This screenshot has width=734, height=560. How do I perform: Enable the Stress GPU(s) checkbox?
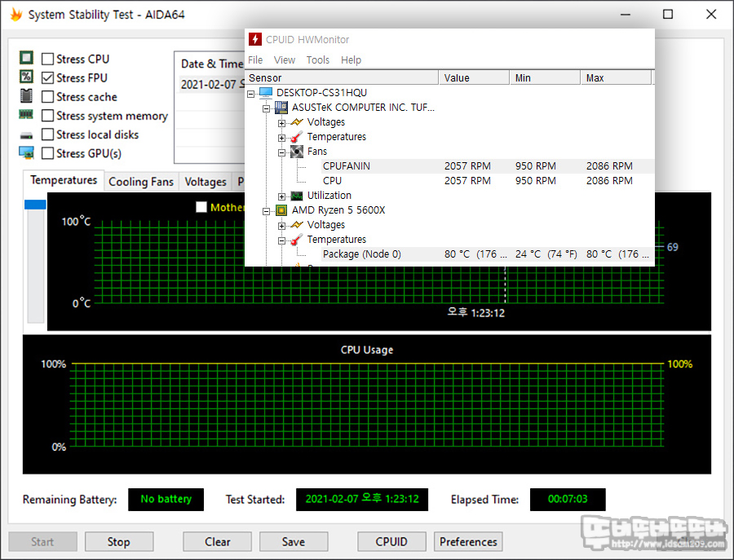coord(47,153)
